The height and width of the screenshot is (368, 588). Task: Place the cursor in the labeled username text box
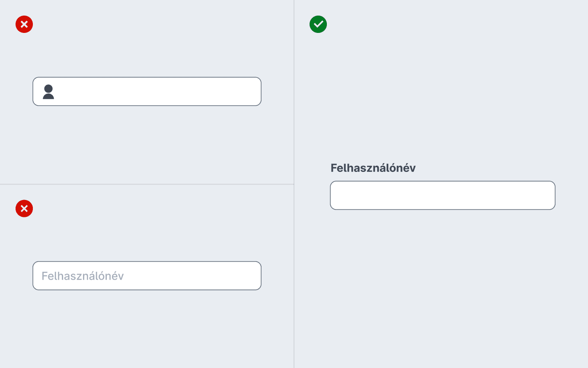pos(443,195)
